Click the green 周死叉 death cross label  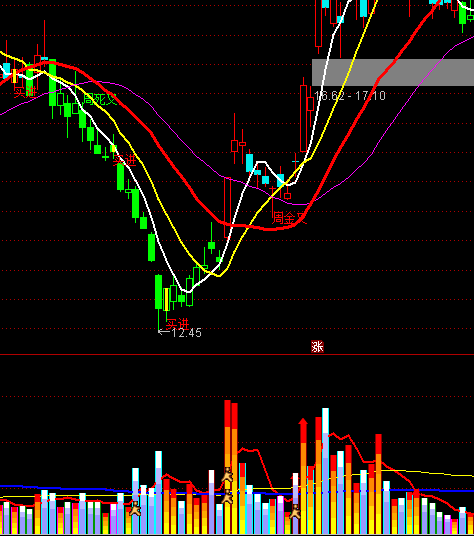point(100,99)
